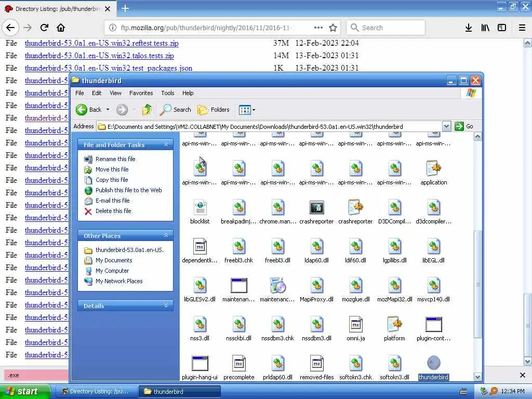
Task: Bookmark this page with the star icon
Action: (x=333, y=28)
